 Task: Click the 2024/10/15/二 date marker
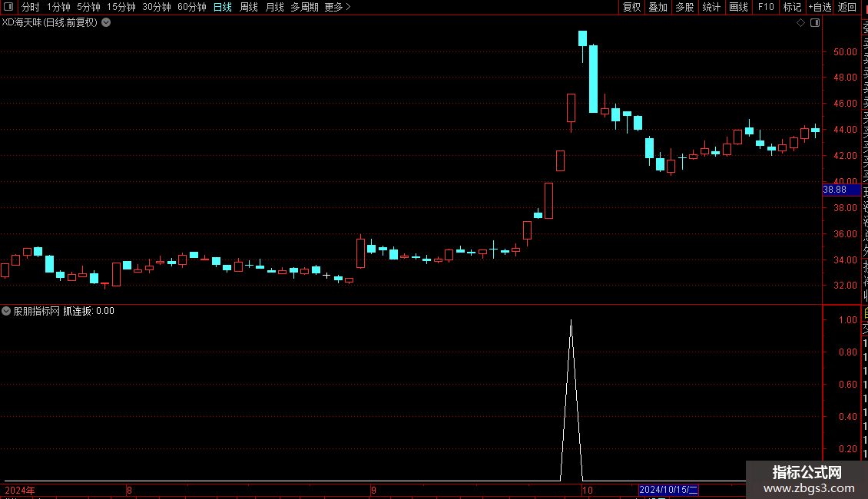tap(669, 490)
